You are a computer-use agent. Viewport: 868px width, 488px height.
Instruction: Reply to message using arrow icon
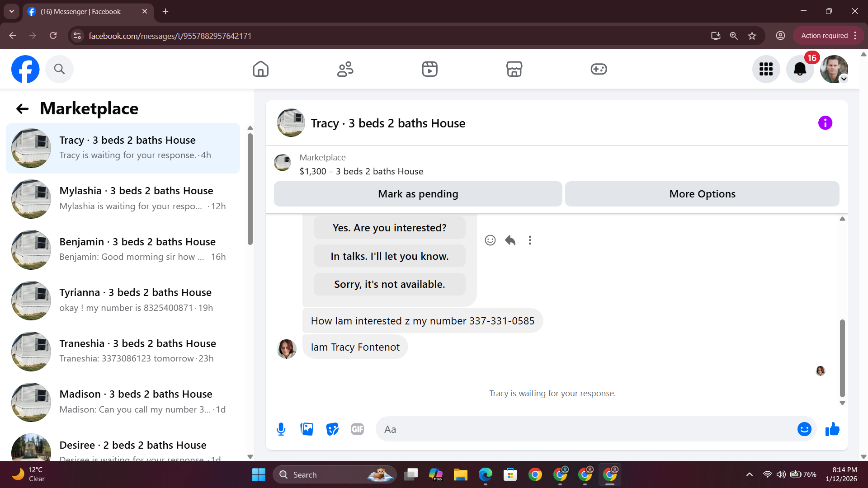[510, 240]
